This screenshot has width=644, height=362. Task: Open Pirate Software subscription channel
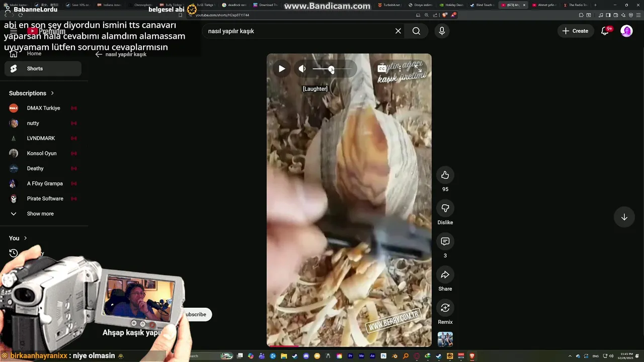(x=43, y=199)
